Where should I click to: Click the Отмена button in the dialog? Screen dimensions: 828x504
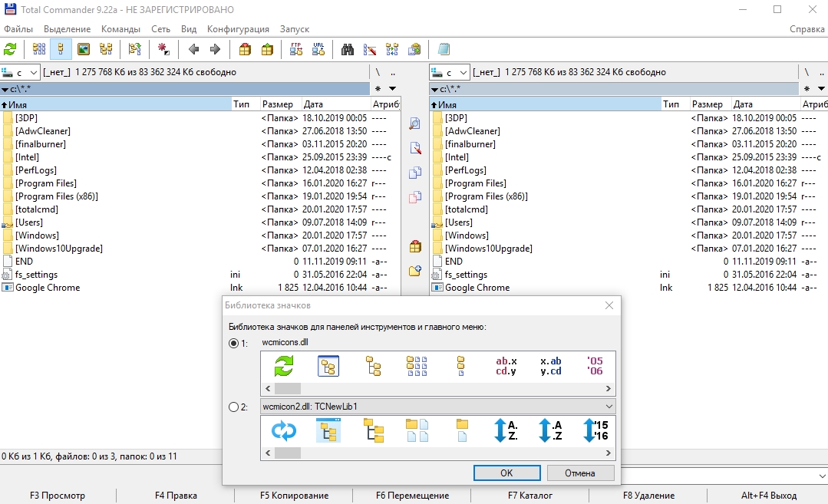coord(580,473)
